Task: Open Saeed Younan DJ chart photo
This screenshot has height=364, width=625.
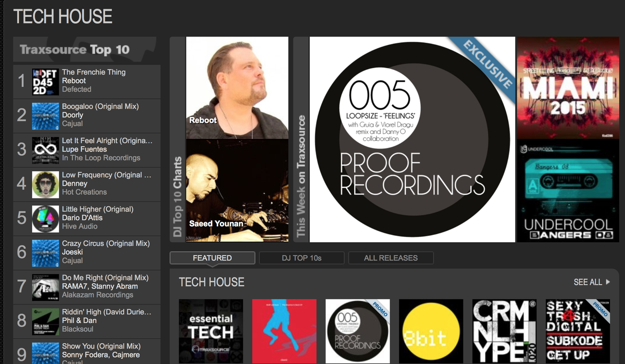Action: 237,191
